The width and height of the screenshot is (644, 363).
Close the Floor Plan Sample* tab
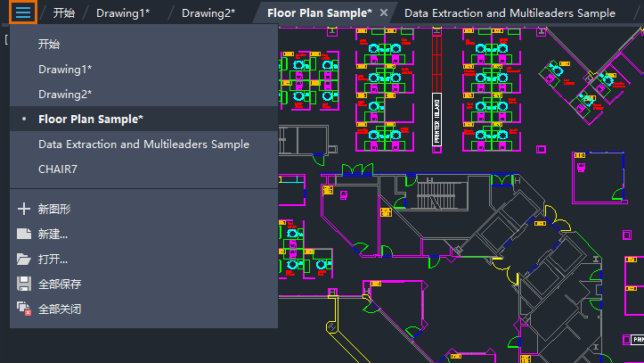point(384,13)
